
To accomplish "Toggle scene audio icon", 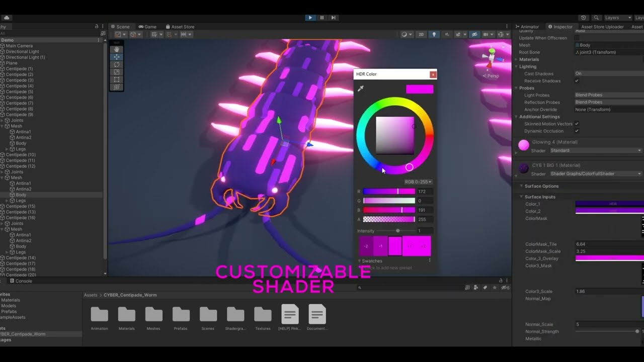I will click(x=447, y=35).
